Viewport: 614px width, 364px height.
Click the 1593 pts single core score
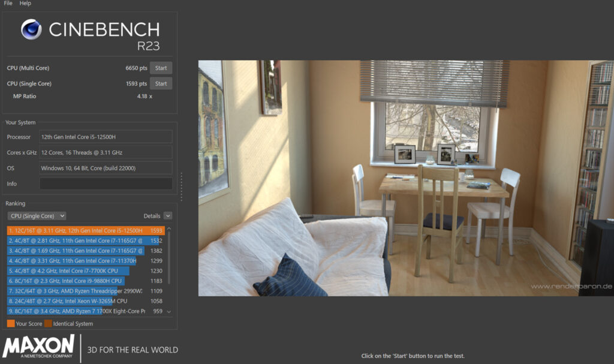(x=136, y=83)
